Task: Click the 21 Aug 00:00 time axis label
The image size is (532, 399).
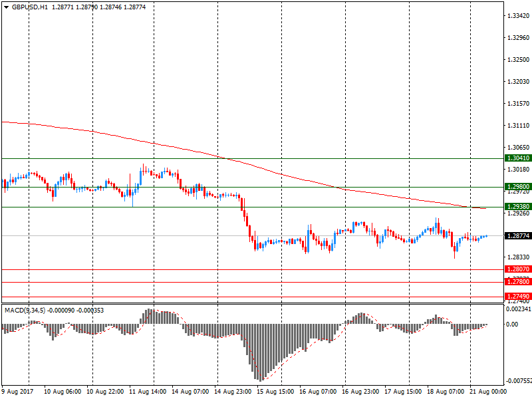Action: click(x=488, y=392)
